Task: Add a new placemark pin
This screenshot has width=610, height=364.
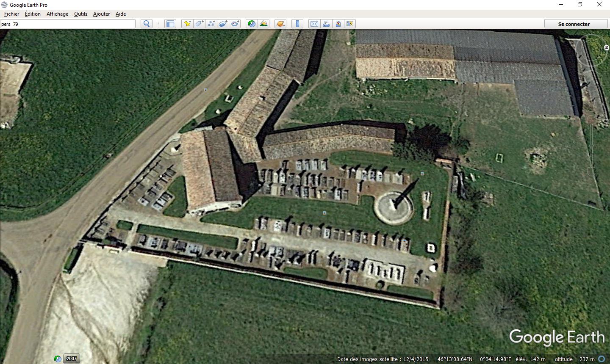Action: pyautogui.click(x=187, y=24)
